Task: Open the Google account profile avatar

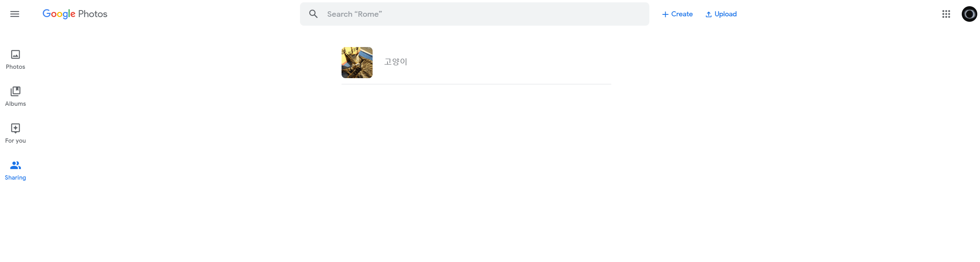Action: (969, 14)
